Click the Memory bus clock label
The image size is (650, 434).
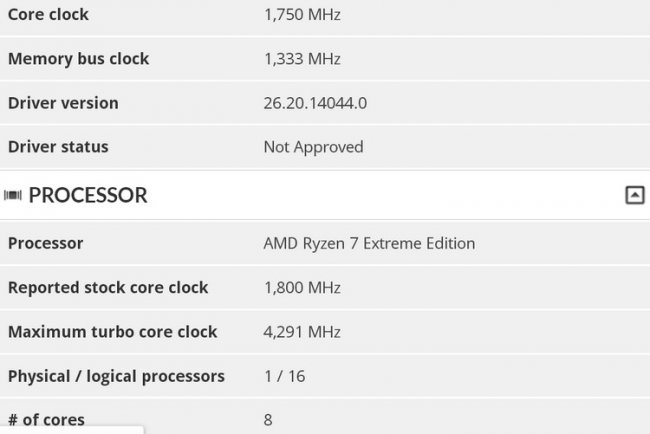point(78,59)
